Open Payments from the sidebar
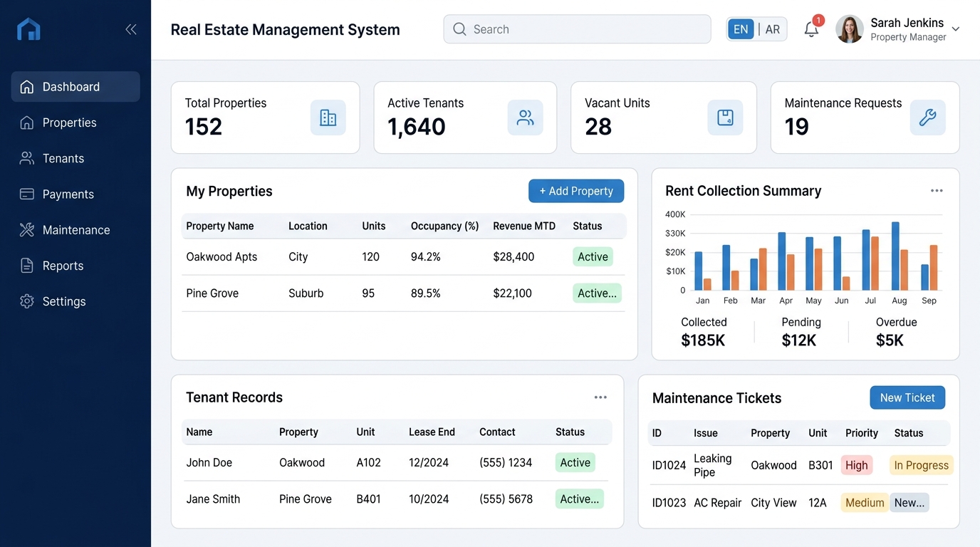The image size is (980, 547). click(x=68, y=194)
